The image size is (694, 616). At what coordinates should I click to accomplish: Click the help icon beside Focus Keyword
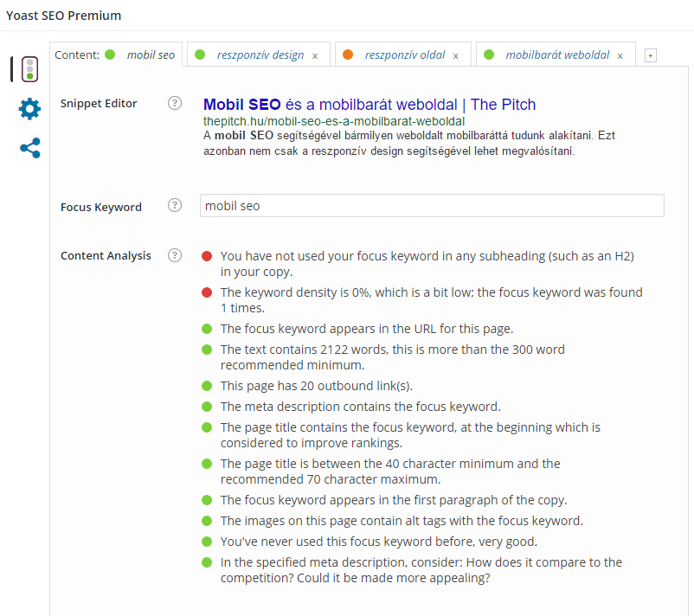175,206
